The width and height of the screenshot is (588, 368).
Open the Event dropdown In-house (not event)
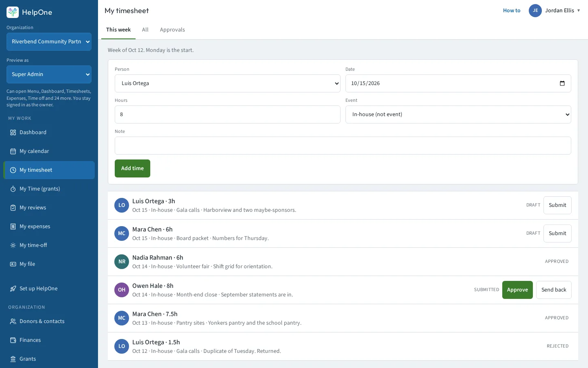click(458, 114)
